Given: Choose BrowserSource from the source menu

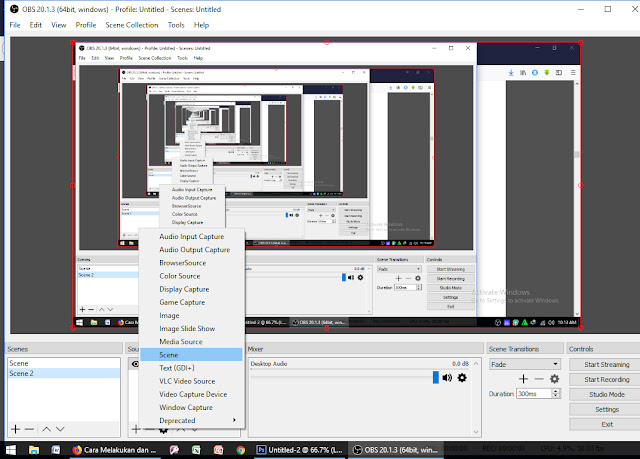Looking at the screenshot, I should tap(191, 263).
